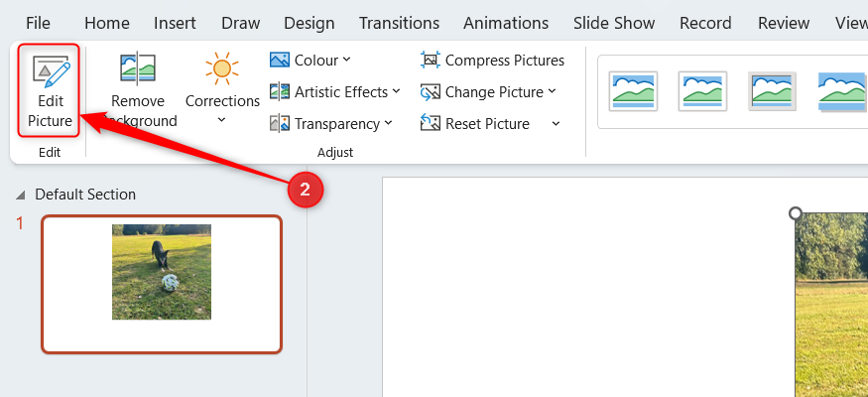Click the picture's top-left resize handle
Image resolution: width=868 pixels, height=397 pixels.
tap(796, 213)
